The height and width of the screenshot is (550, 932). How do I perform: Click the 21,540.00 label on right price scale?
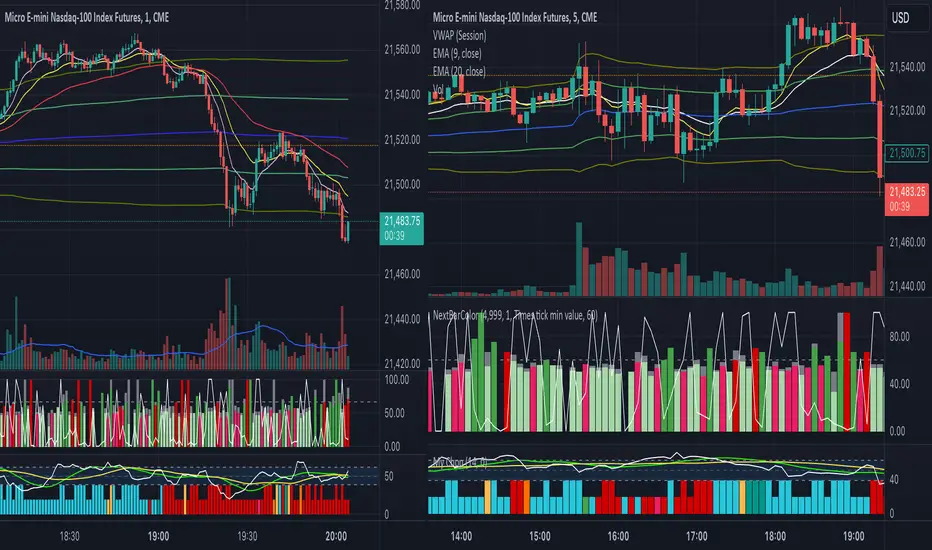907,67
